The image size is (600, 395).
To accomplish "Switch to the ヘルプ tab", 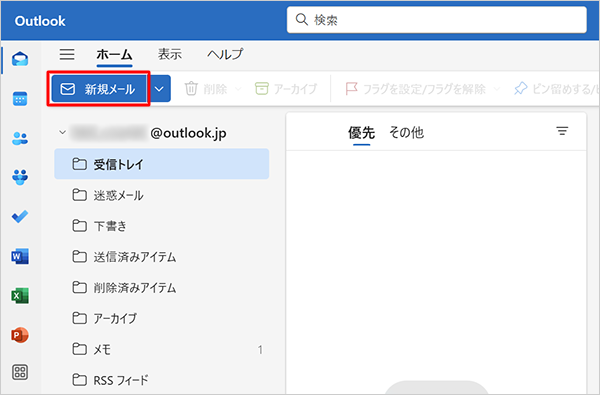I will pyautogui.click(x=225, y=54).
